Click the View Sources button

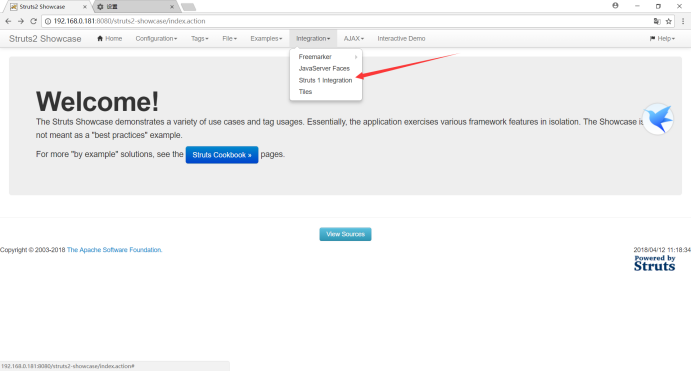(345, 234)
